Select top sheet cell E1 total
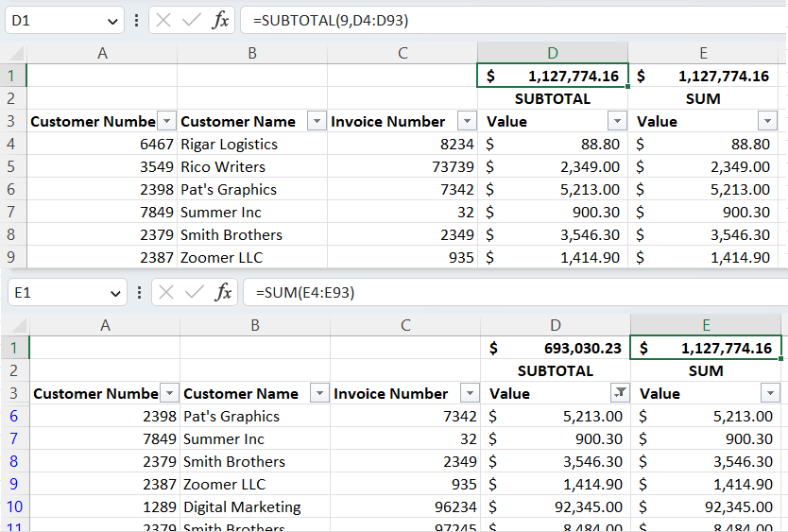The height and width of the screenshot is (532, 788). click(703, 76)
